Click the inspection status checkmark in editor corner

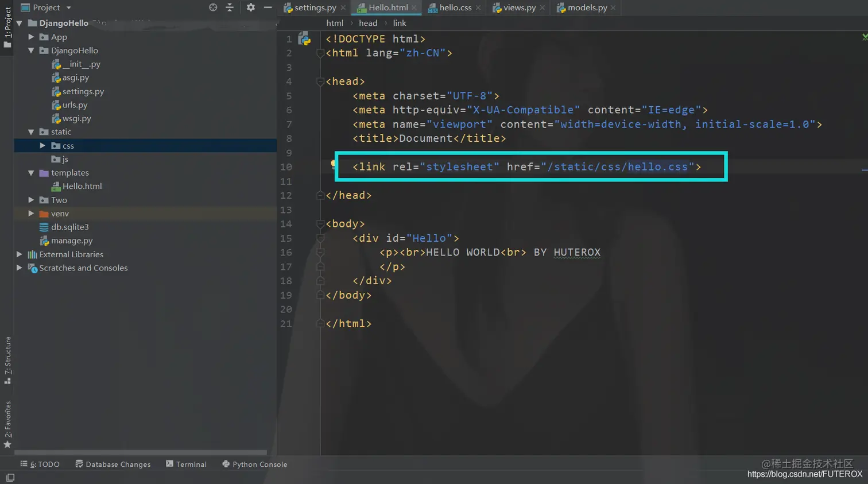pyautogui.click(x=865, y=37)
